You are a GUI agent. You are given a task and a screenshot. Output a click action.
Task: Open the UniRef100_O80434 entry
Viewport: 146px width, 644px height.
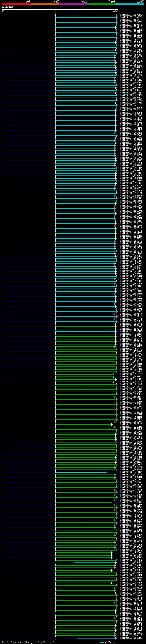[x=131, y=178]
